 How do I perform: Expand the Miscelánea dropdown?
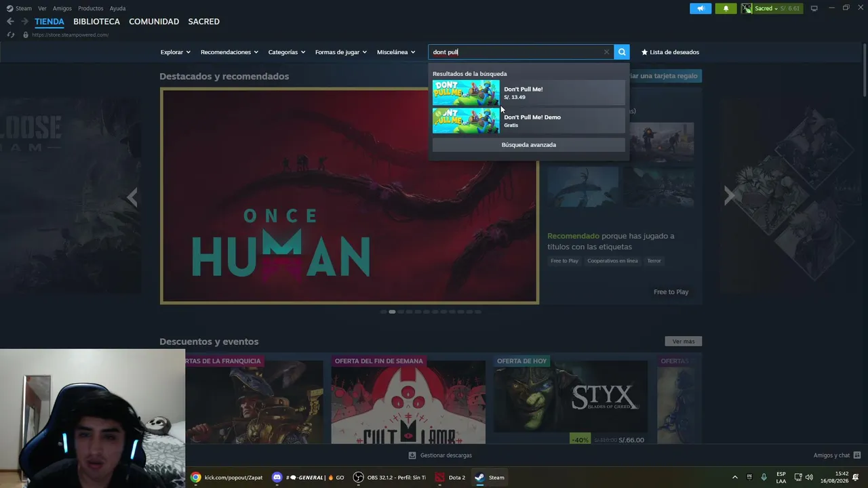point(396,52)
